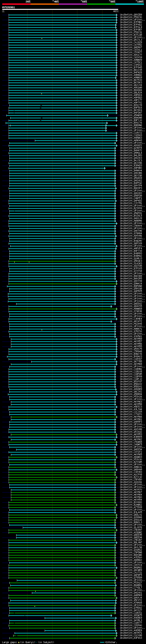Click hit label UniRef100_C0PDX2
This screenshot has width=146, height=644.
(x=131, y=65)
